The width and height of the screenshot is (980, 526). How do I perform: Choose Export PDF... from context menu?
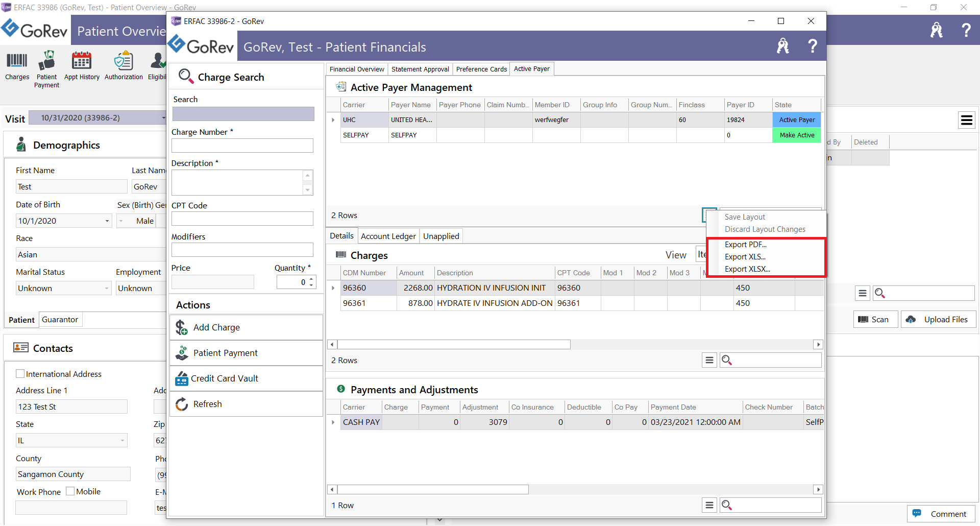pos(745,245)
